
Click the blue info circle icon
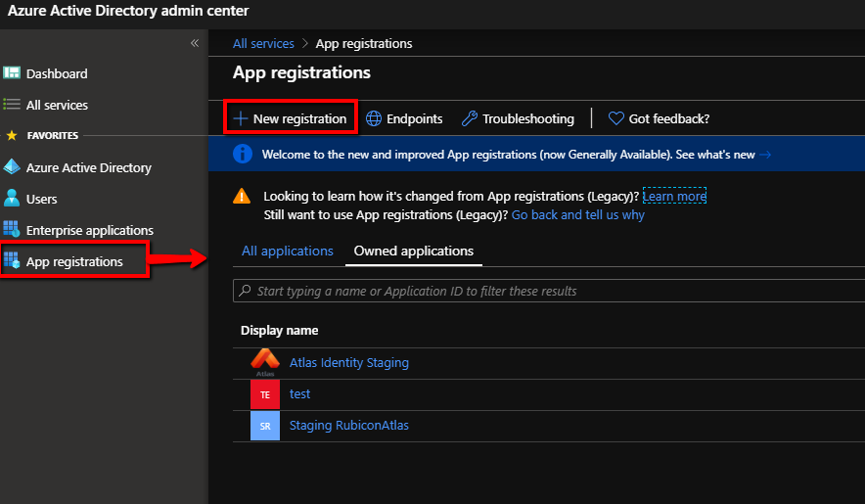point(242,154)
